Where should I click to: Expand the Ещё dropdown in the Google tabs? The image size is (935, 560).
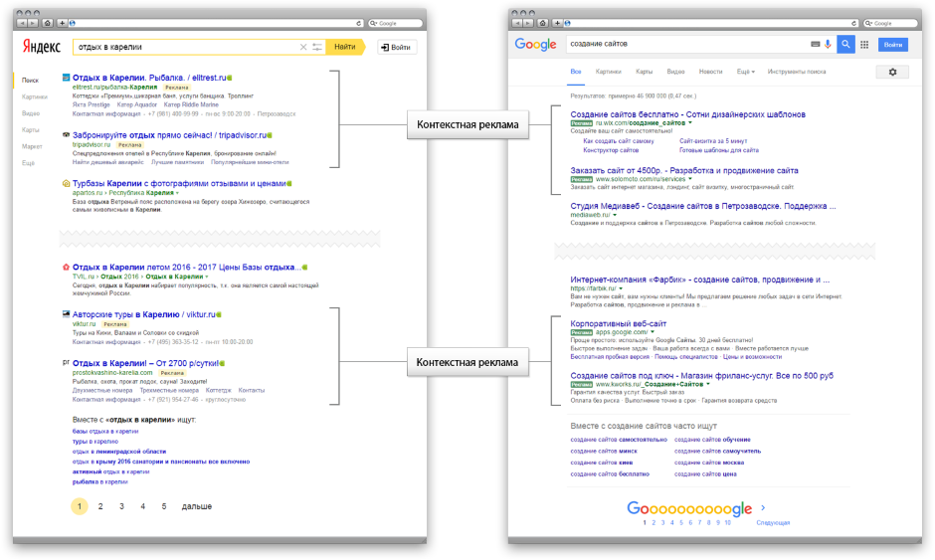pos(745,72)
